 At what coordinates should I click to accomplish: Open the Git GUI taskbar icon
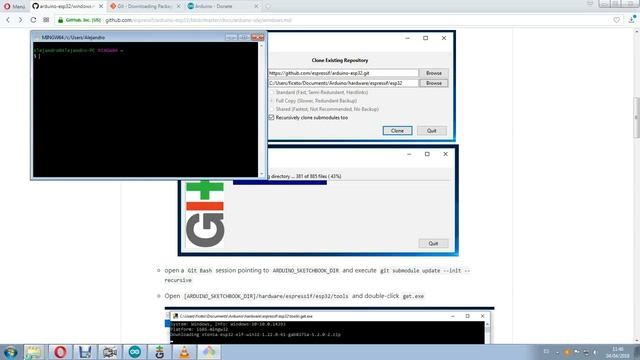(160, 352)
